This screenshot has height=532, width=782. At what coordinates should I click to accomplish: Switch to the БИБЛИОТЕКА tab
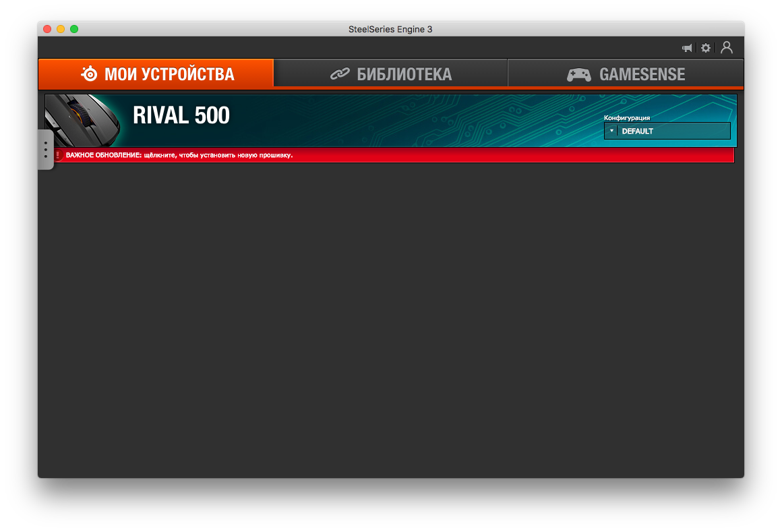click(390, 73)
